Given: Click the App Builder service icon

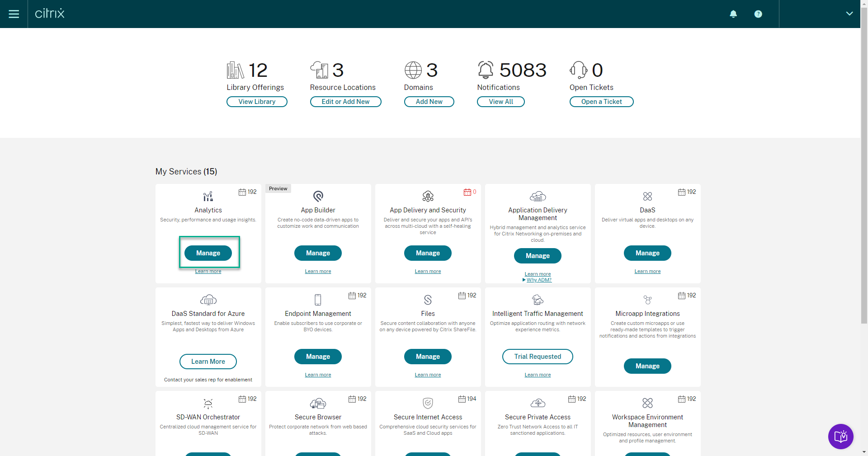Looking at the screenshot, I should (318, 196).
